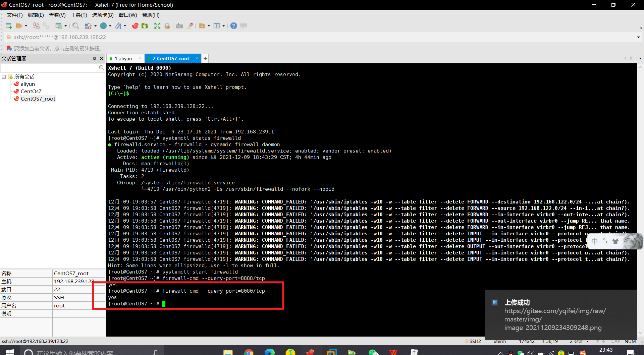Open session Properties with gear icon
Viewport: 644px width, 355px height.
click(x=59, y=26)
